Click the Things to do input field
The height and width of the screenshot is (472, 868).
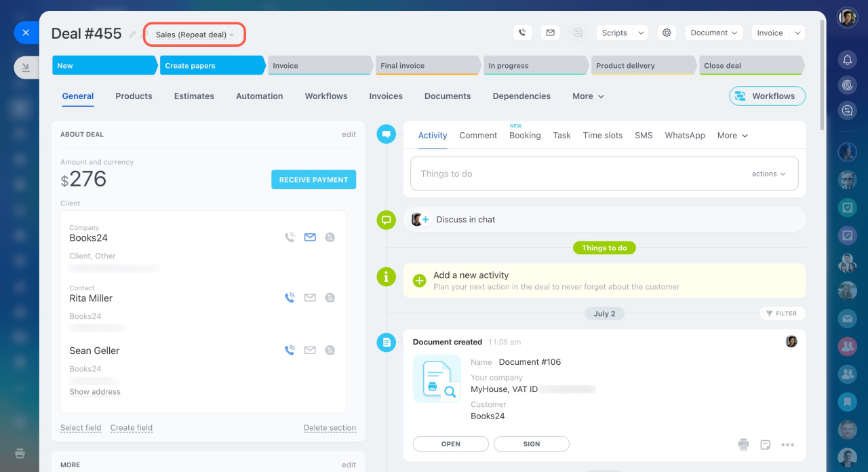576,174
